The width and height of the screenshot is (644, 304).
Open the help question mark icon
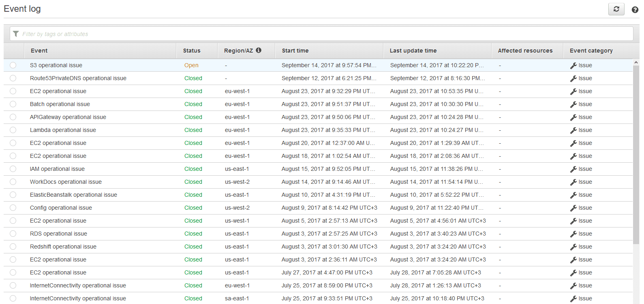pyautogui.click(x=635, y=10)
